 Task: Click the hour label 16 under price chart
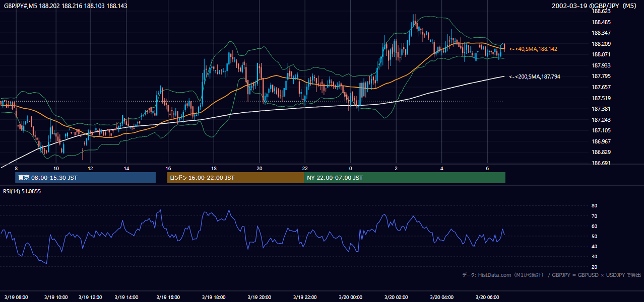(x=168, y=168)
